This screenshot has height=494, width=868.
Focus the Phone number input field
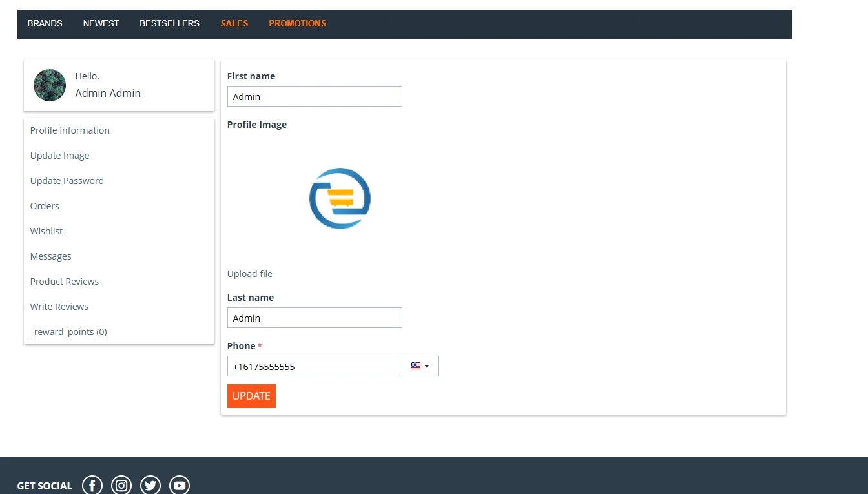(315, 366)
